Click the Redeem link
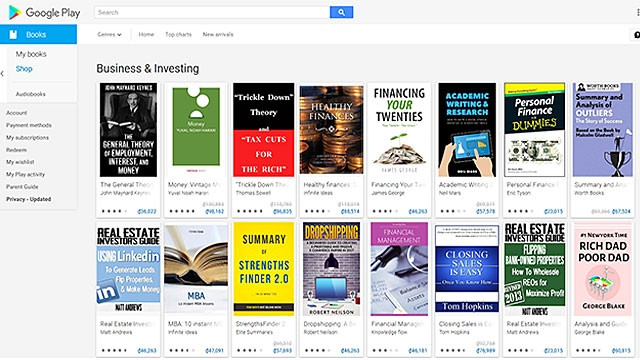The image size is (640, 360). (16, 150)
